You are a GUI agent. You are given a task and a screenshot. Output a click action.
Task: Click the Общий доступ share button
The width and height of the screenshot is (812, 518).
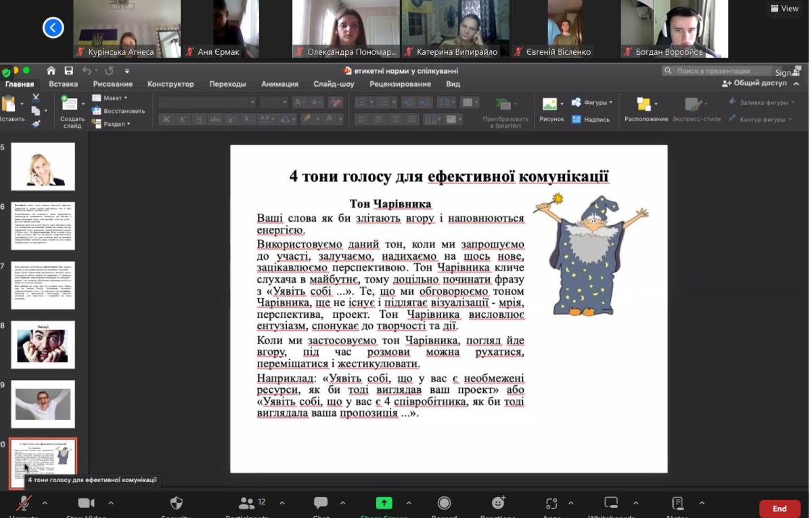(x=754, y=84)
